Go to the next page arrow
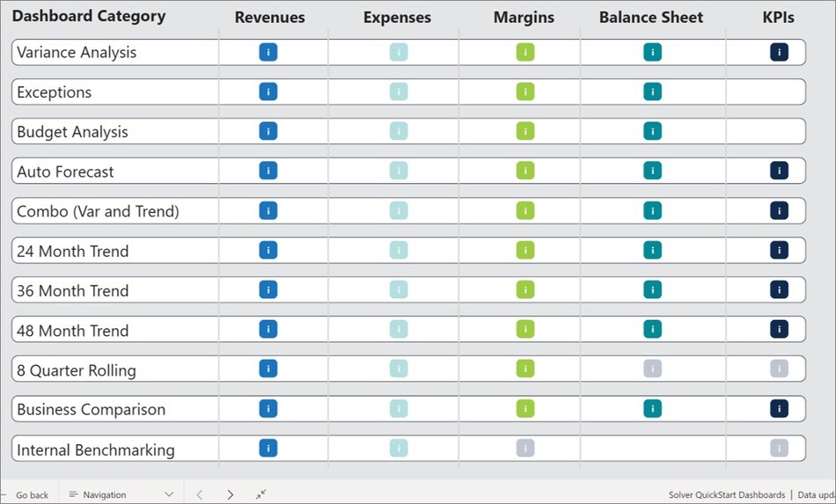The width and height of the screenshot is (836, 504). click(x=231, y=494)
